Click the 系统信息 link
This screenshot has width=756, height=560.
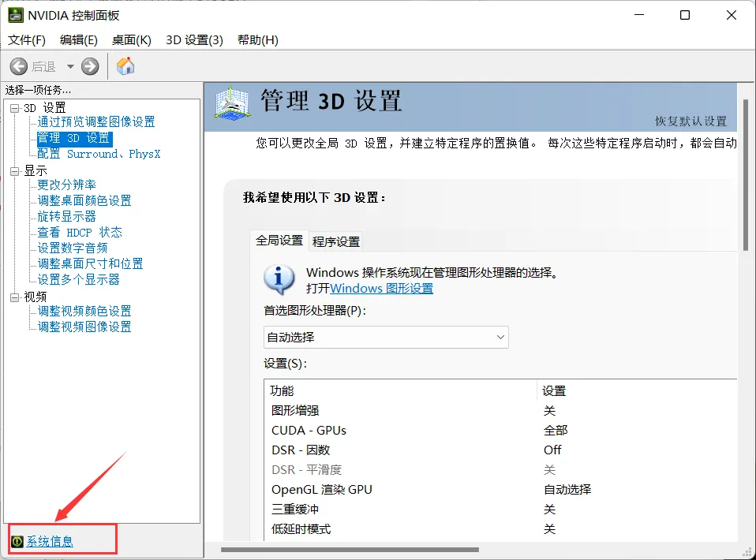point(49,542)
